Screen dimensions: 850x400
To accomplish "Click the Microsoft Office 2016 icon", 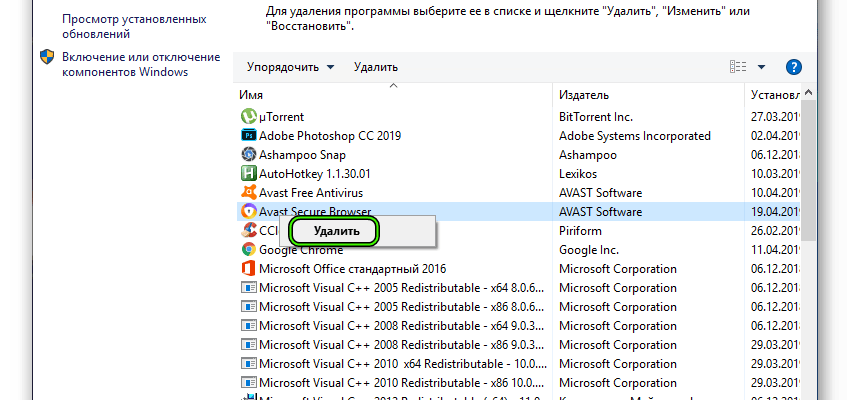I will click(249, 269).
